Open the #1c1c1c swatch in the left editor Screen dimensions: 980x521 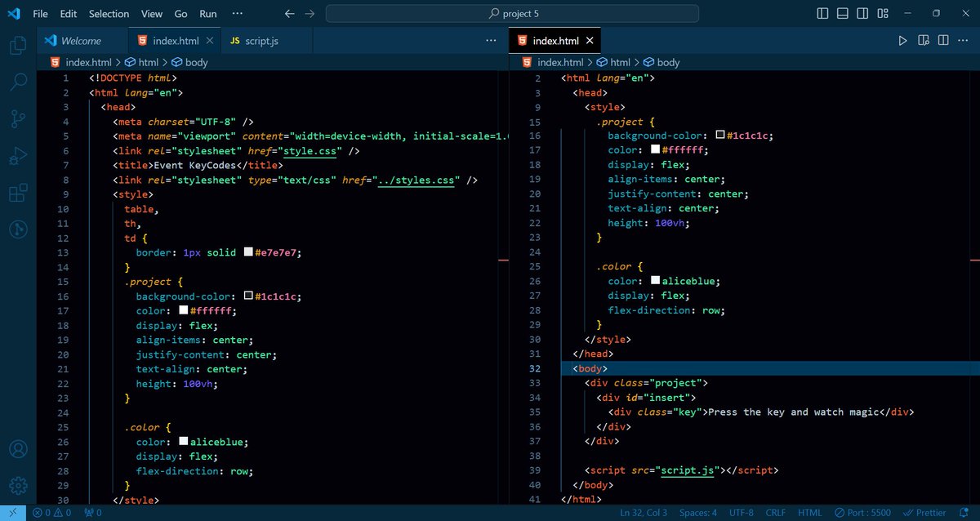(x=248, y=296)
